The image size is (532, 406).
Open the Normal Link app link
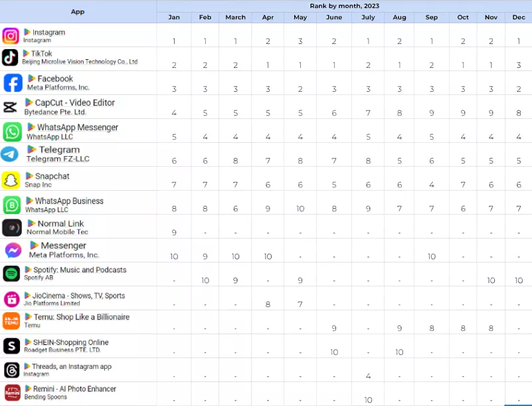(60, 223)
